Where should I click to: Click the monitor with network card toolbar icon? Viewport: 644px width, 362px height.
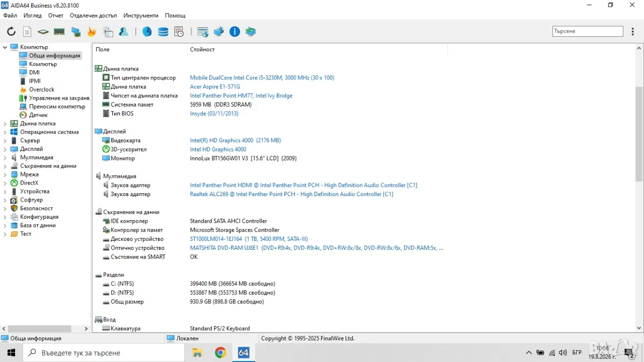pyautogui.click(x=76, y=32)
